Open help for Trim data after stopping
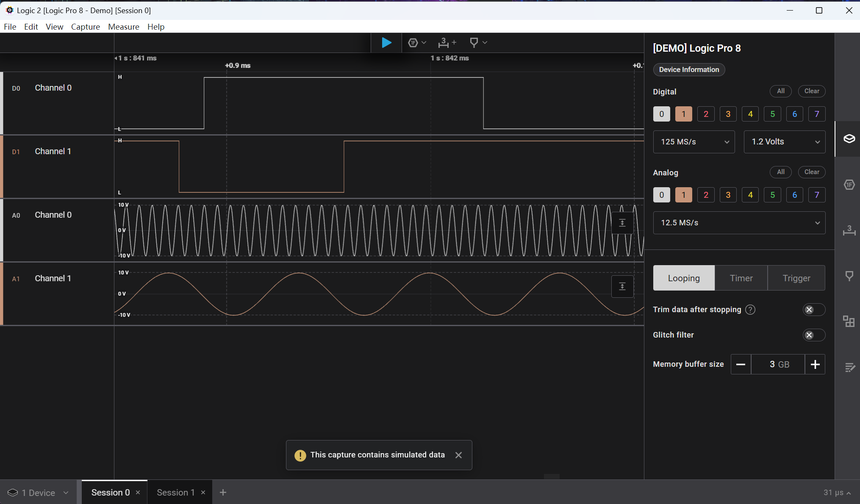The image size is (860, 504). click(750, 310)
